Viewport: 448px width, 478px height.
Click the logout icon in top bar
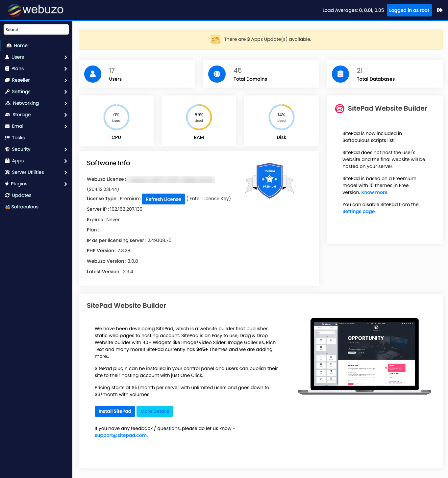pyautogui.click(x=439, y=10)
